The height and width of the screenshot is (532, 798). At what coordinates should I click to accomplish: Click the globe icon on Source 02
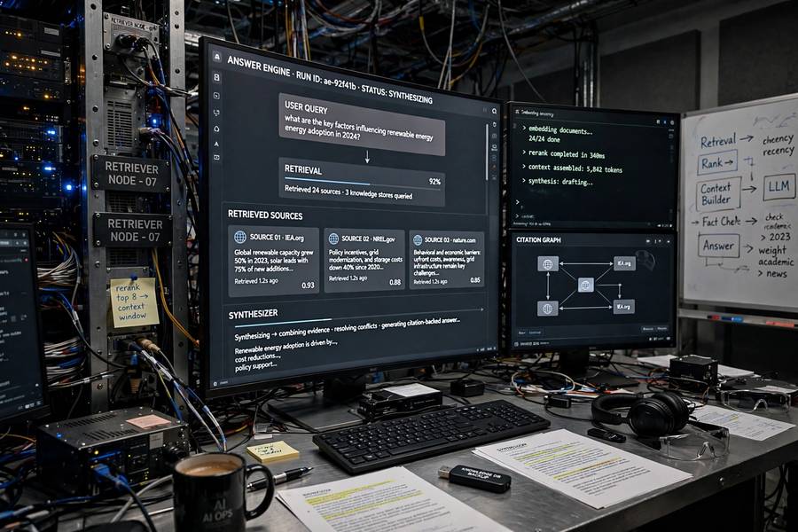pyautogui.click(x=334, y=239)
